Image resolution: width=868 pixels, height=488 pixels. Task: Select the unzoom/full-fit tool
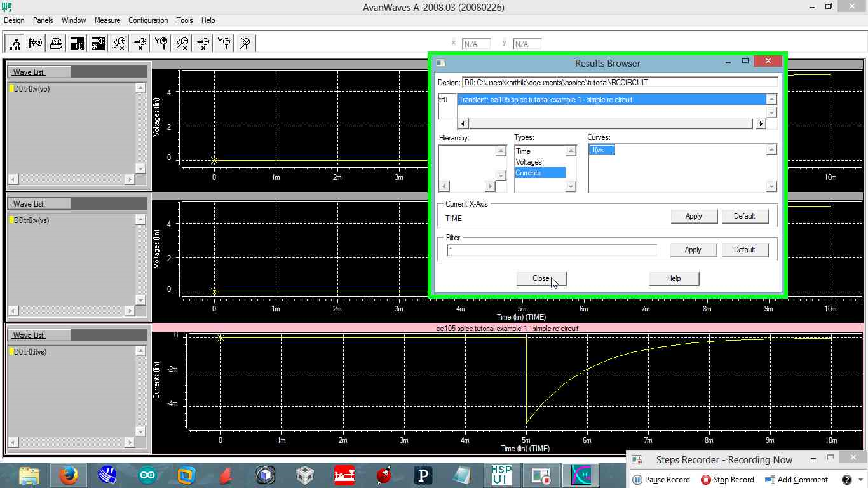pos(245,43)
